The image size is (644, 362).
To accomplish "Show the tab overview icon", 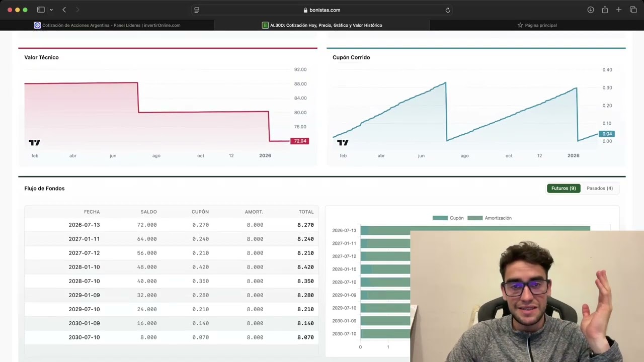I will pos(633,10).
